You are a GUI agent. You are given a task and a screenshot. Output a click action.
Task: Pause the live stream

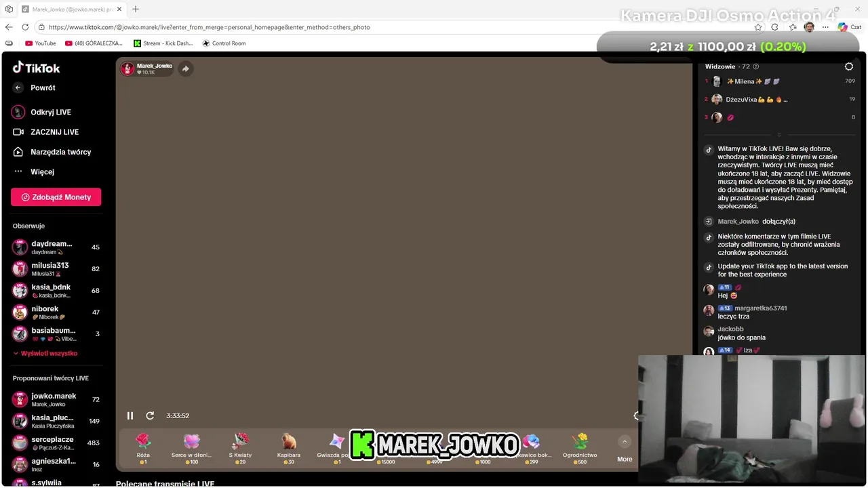click(130, 415)
